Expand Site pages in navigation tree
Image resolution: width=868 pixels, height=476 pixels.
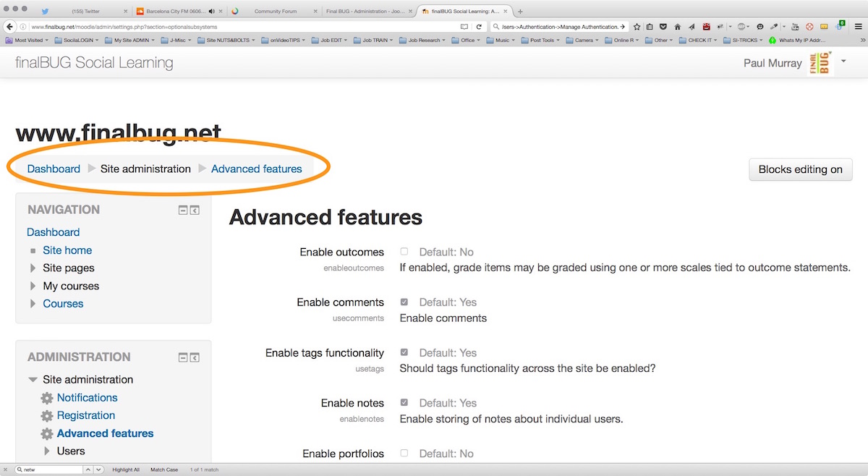click(33, 268)
